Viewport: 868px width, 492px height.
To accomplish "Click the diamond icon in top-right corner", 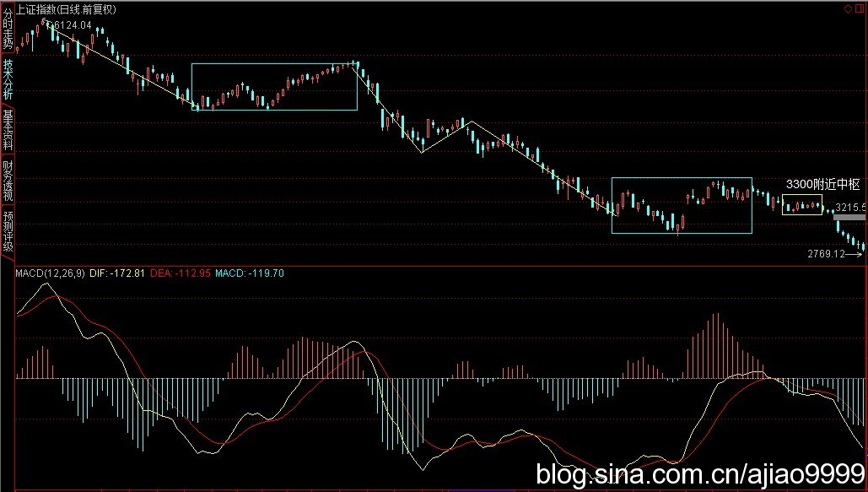I will pyautogui.click(x=849, y=8).
